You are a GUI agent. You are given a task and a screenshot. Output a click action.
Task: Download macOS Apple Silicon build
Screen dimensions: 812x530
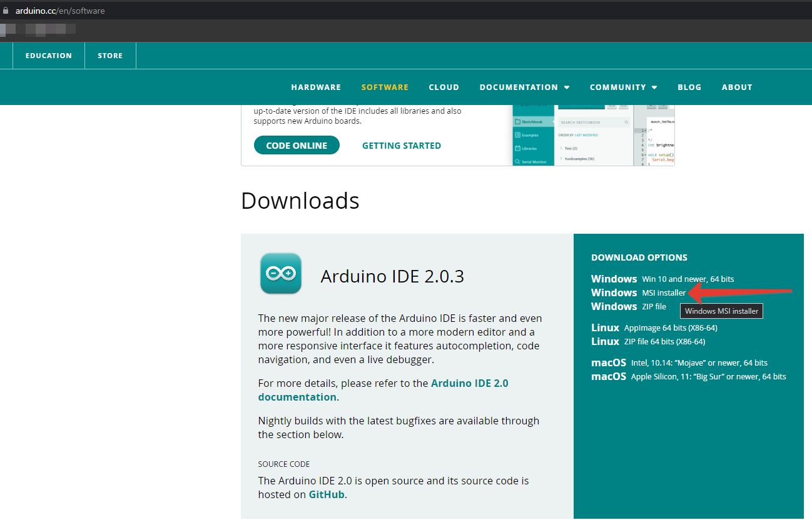[x=689, y=376]
